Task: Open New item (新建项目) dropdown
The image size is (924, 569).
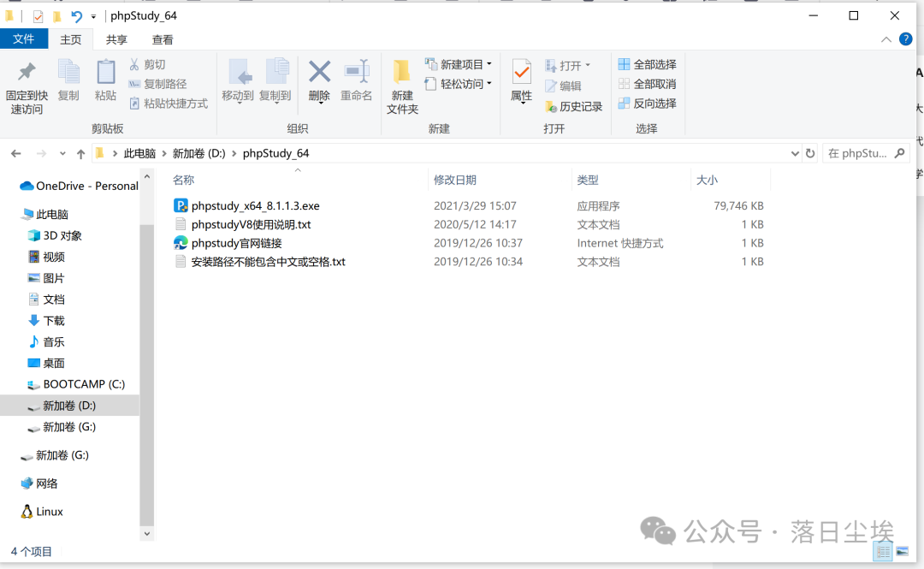Action: 459,64
